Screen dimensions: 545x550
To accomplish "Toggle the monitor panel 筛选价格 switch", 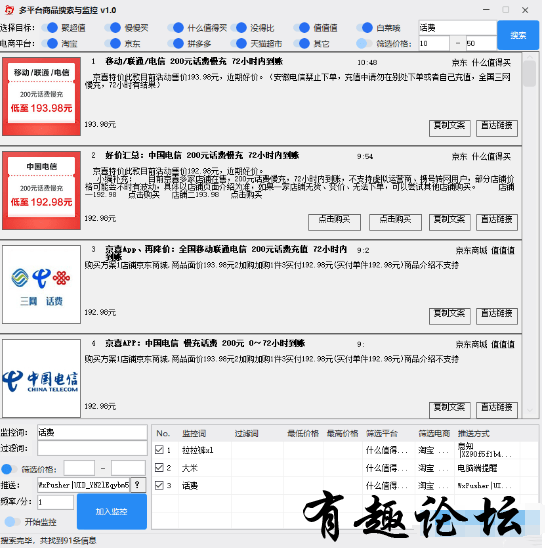I will pyautogui.click(x=8, y=469).
